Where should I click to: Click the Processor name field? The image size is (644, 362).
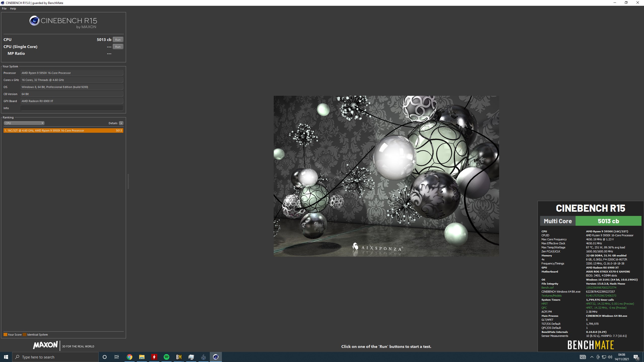(72, 73)
